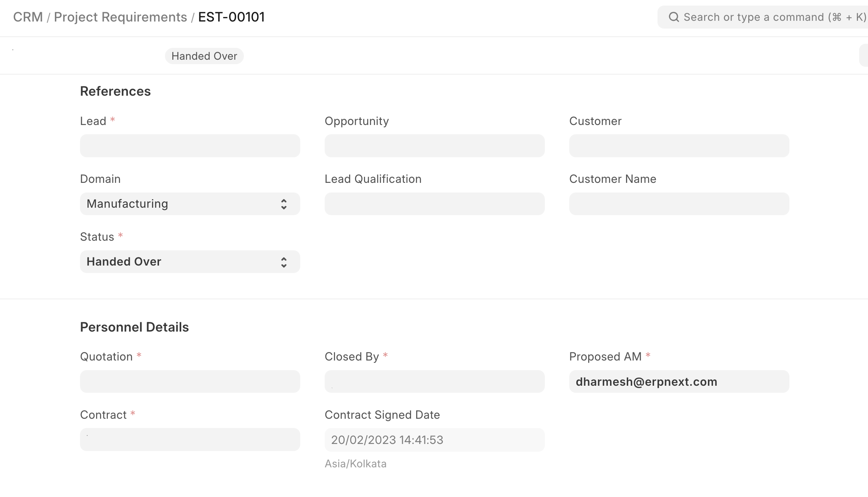
Task: Click the EST-00101 document title
Action: tap(231, 17)
